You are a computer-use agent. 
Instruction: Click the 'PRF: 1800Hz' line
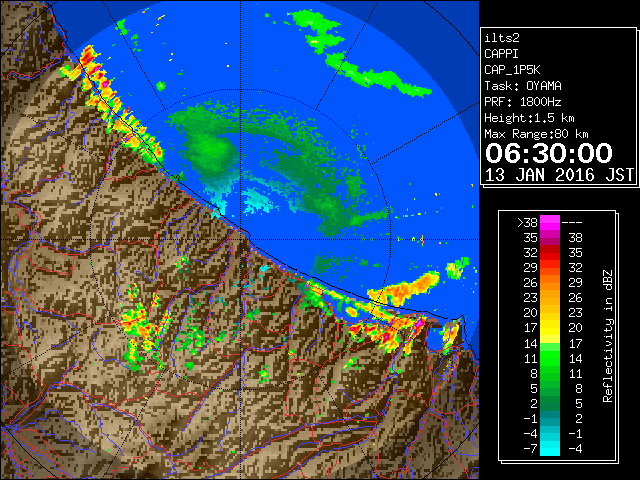(523, 102)
